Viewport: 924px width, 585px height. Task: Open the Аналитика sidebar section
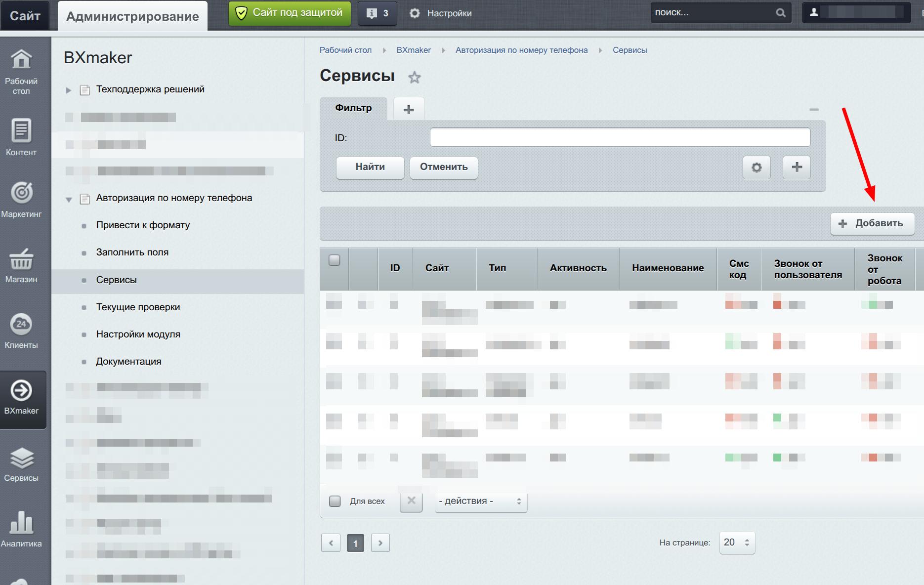pos(21,529)
